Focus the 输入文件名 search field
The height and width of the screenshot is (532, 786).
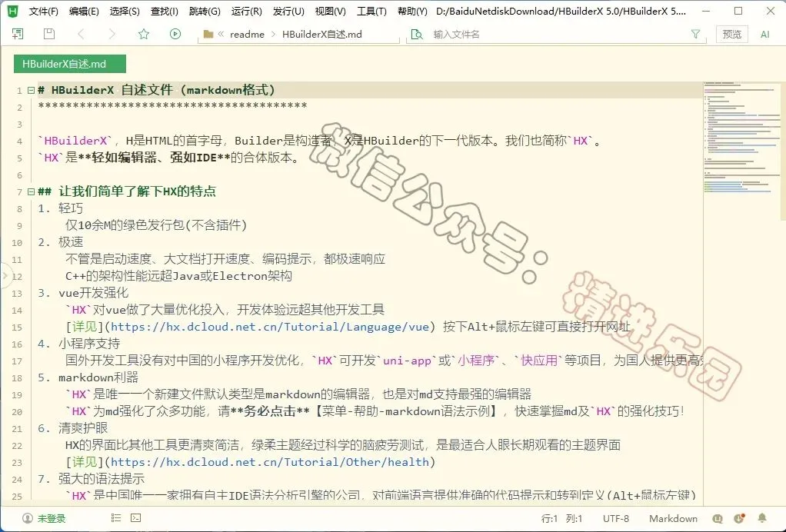[x=556, y=34]
